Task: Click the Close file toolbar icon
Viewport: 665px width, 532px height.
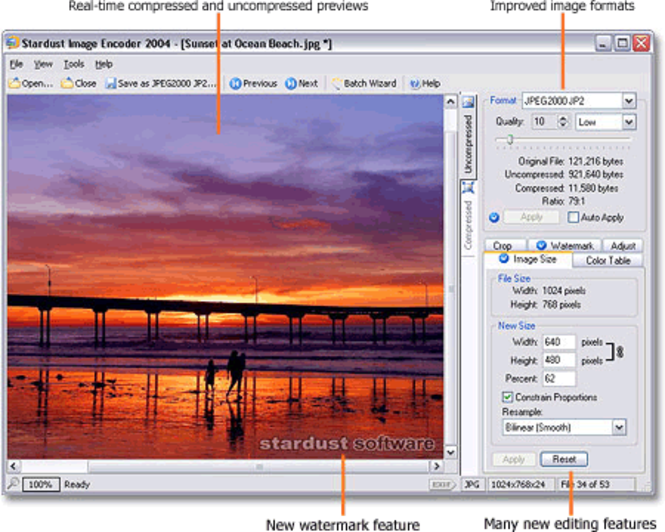Action: [x=67, y=83]
